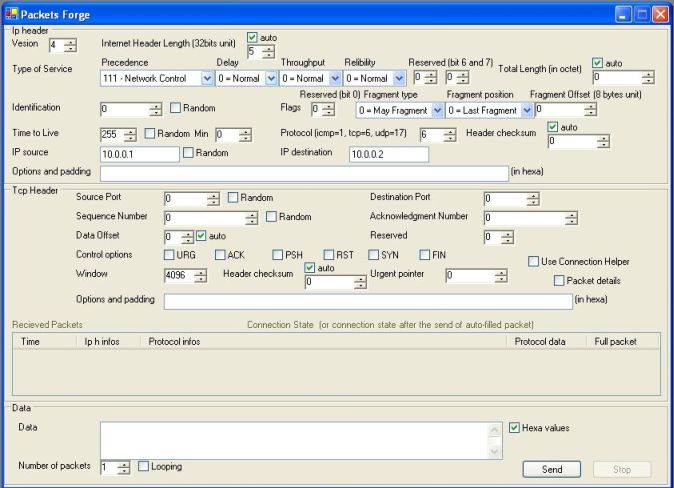This screenshot has width=674, height=488.
Task: Toggle Data Offset auto checkbox
Action: click(201, 236)
